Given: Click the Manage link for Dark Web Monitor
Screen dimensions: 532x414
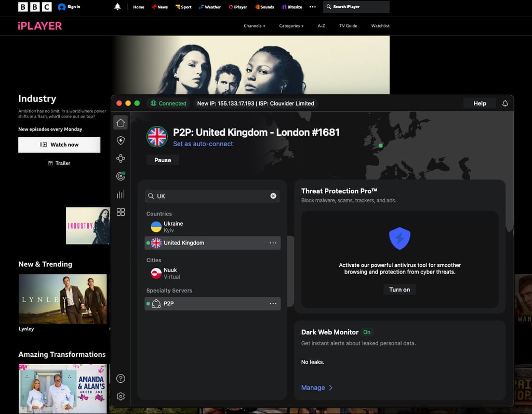Looking at the screenshot, I should pyautogui.click(x=313, y=387).
